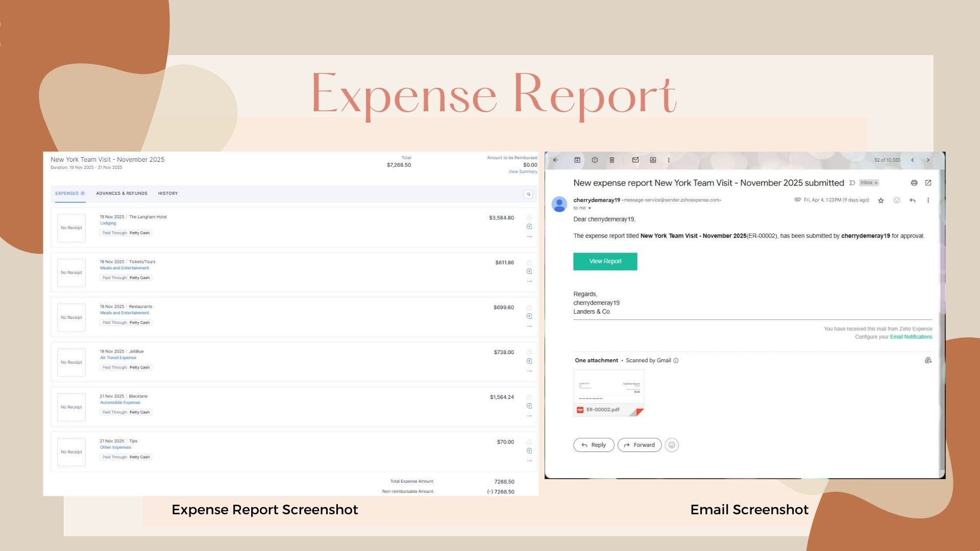Viewport: 980px width, 551px height.
Task: Open more options on JetBlue expense
Action: click(x=529, y=371)
